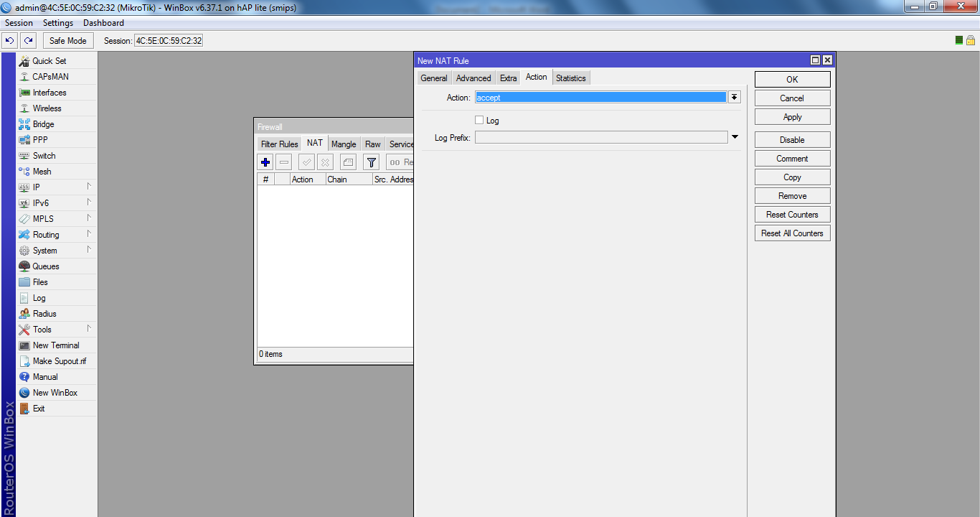Open Quick Set from the sidebar

(56, 61)
